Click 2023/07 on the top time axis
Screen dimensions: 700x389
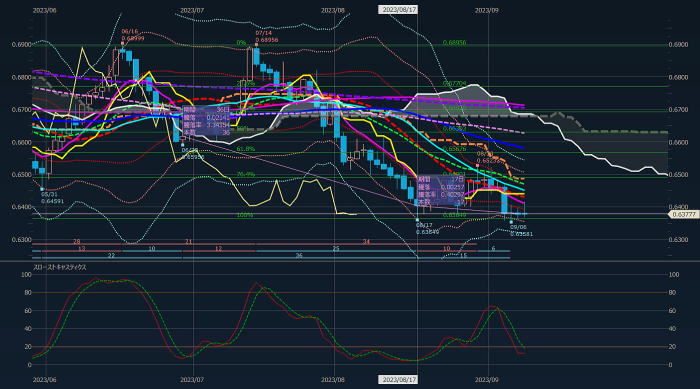pos(192,10)
